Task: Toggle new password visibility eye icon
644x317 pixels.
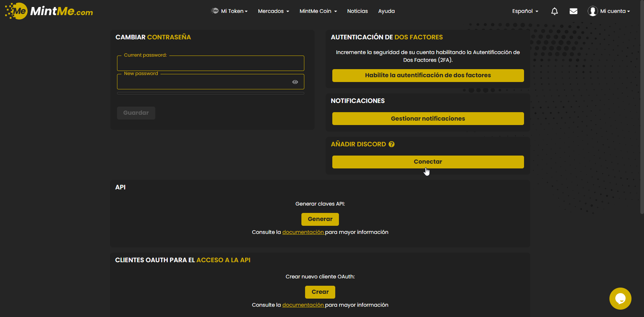Action: (x=295, y=82)
